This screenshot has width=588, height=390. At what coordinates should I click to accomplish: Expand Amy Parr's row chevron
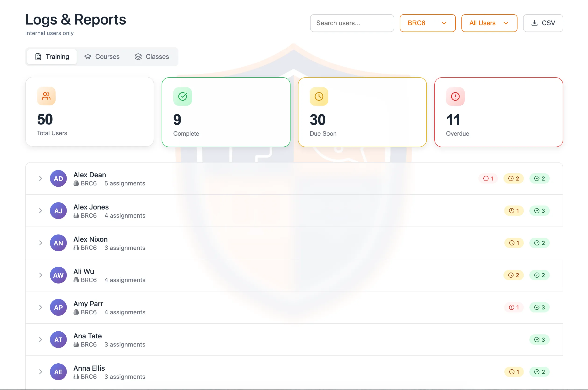[41, 307]
